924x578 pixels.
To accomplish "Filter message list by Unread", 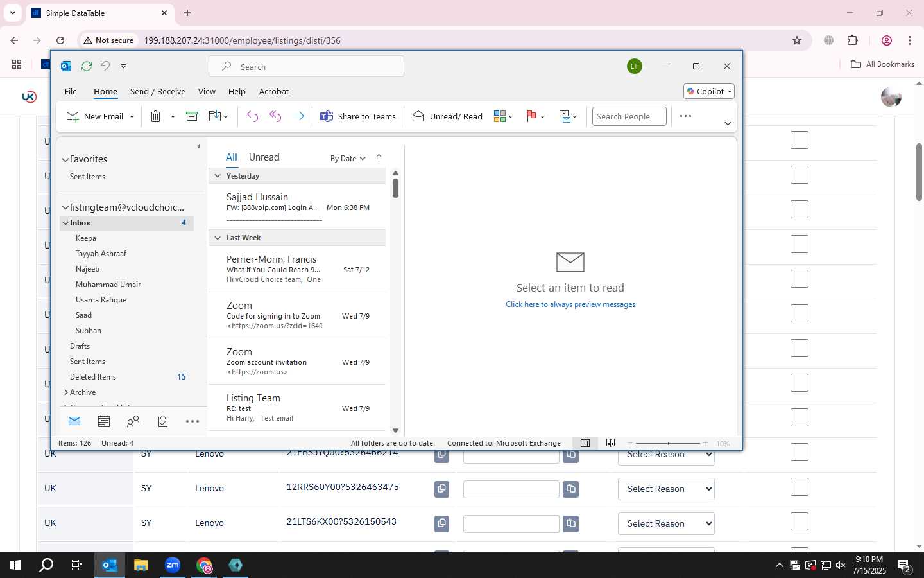I will point(264,157).
